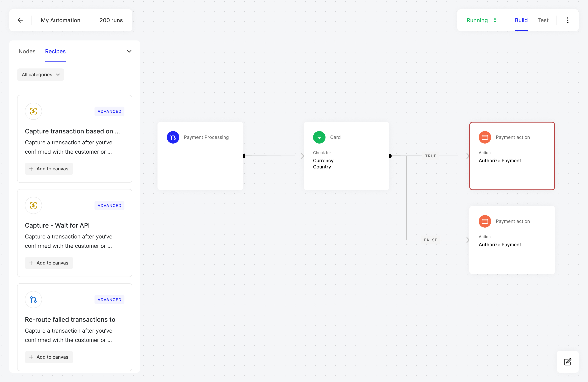Click the My Automation title
The height and width of the screenshot is (382, 588).
pos(60,20)
